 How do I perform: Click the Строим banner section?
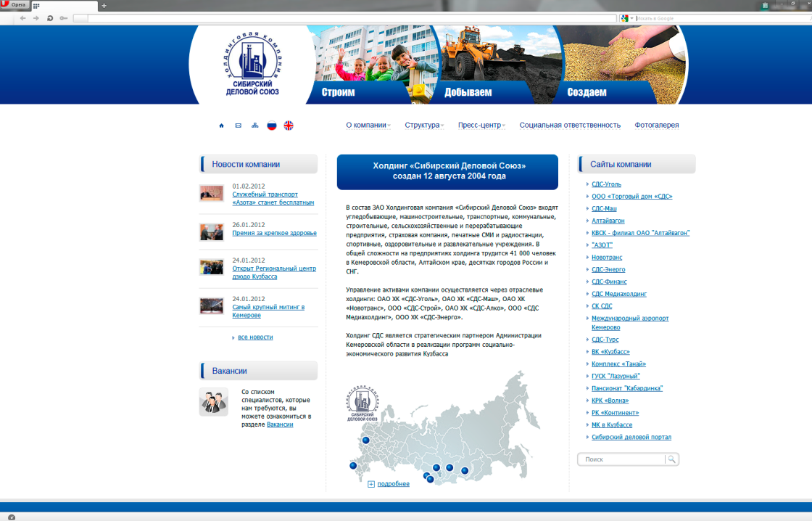(373, 65)
